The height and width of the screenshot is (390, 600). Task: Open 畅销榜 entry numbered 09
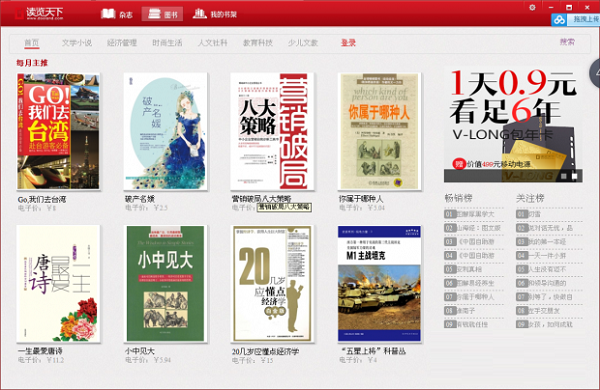[x=473, y=325]
